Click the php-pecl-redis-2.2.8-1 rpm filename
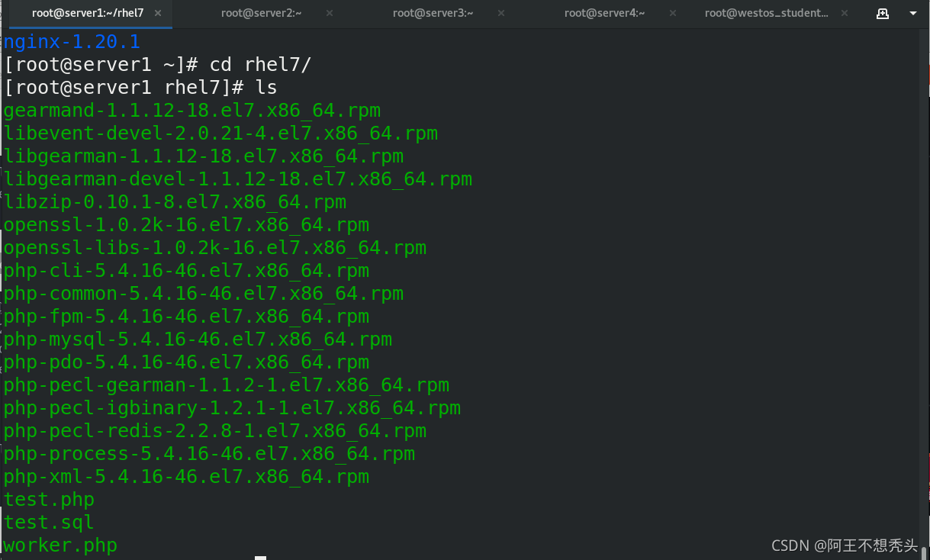 pos(214,431)
